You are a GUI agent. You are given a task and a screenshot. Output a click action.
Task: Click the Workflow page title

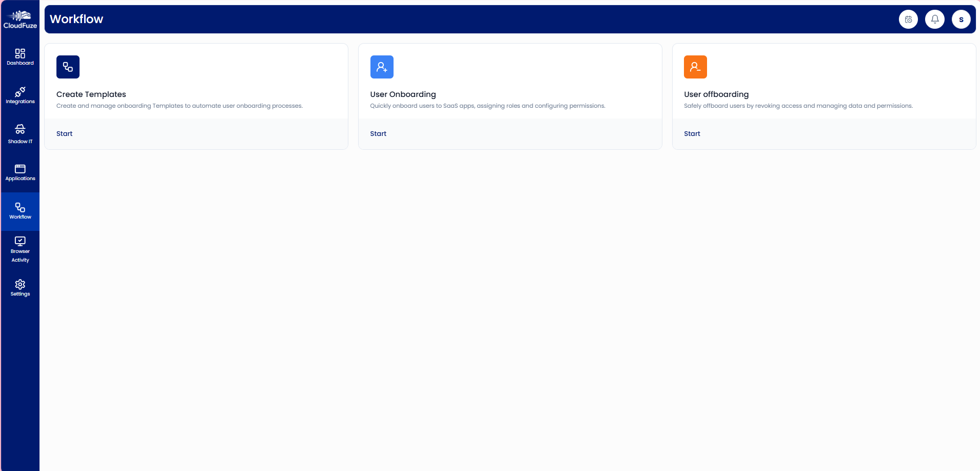76,19
